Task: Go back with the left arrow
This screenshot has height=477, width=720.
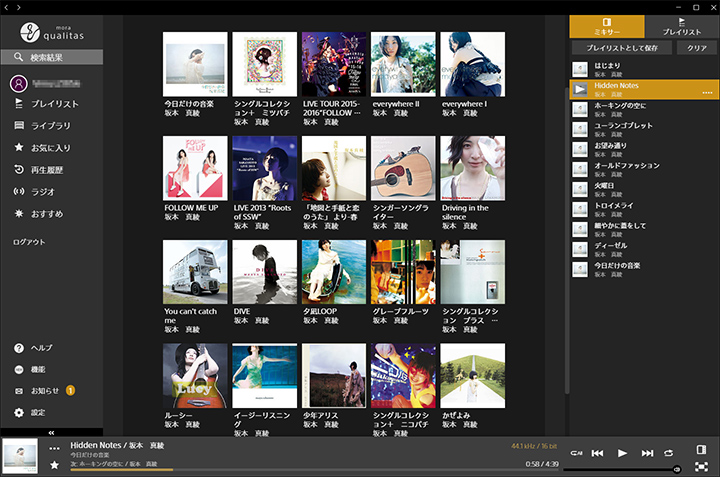Action: click(x=6, y=7)
